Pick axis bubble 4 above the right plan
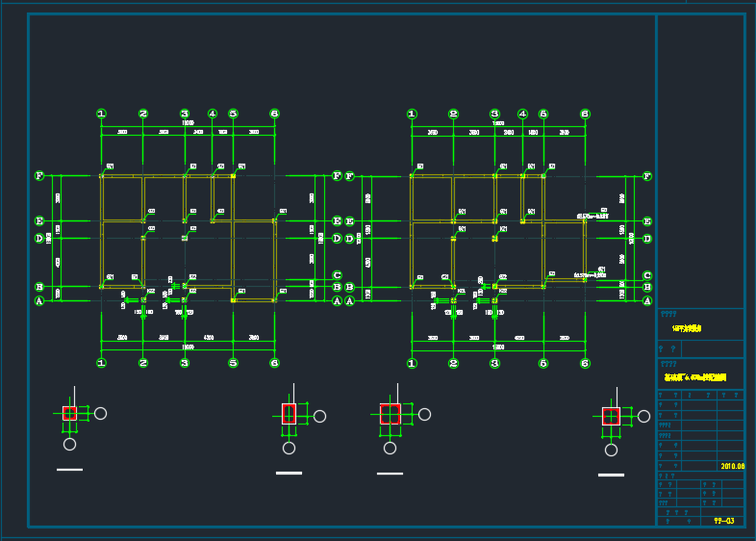Image resolution: width=756 pixels, height=541 pixels. click(x=522, y=115)
